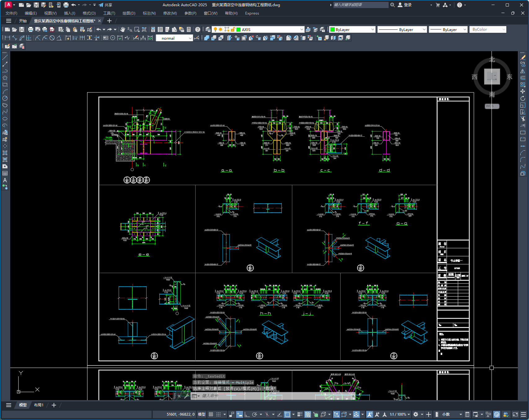Click the Plot print icon in standard toolbar
Image resolution: width=529 pixels, height=420 pixels.
[31, 29]
